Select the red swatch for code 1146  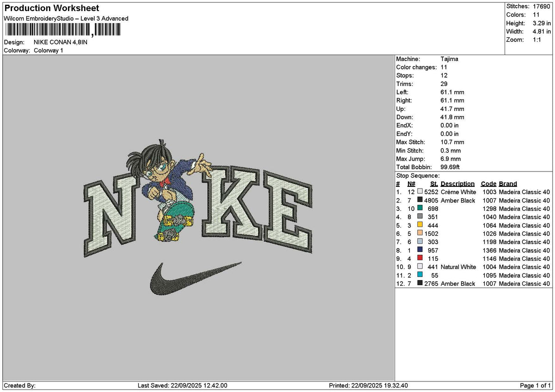[x=420, y=258]
